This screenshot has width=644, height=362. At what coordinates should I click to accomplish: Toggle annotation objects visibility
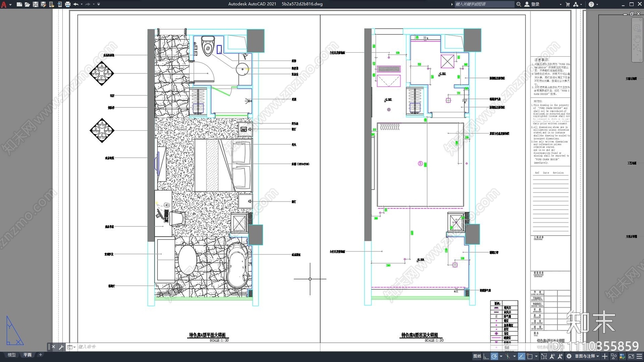[552, 356]
